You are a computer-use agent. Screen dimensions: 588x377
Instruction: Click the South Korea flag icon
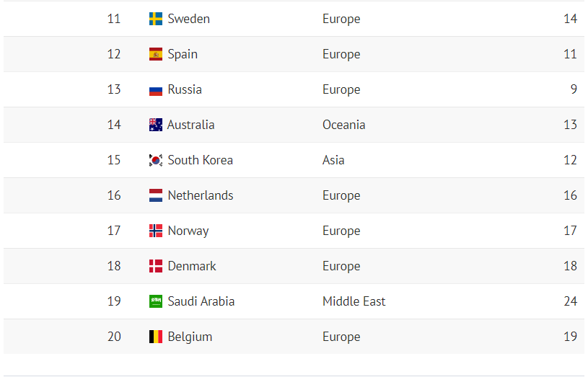coord(156,160)
